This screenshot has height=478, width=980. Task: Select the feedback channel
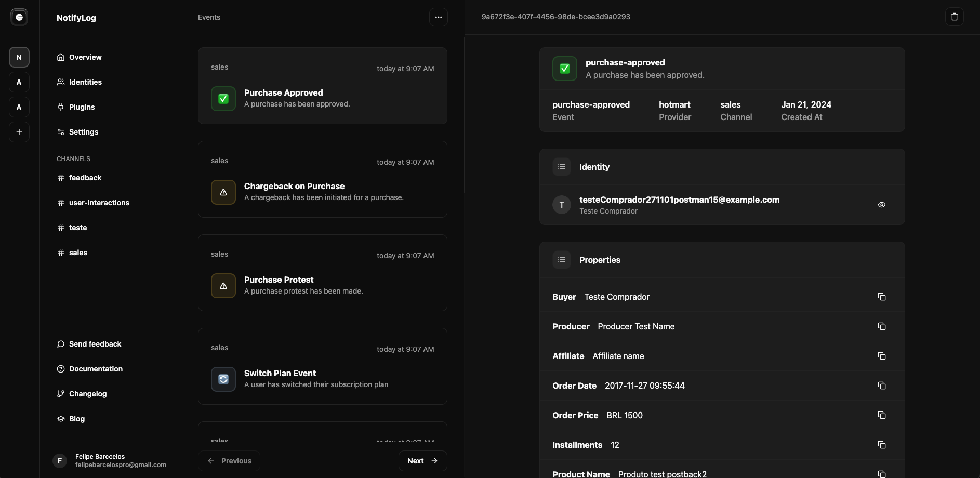point(79,178)
